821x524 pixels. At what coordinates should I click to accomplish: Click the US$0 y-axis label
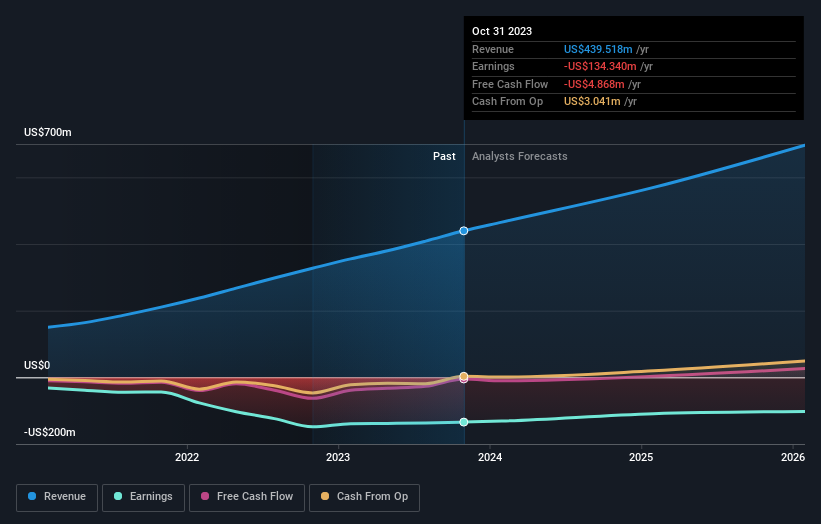(37, 365)
